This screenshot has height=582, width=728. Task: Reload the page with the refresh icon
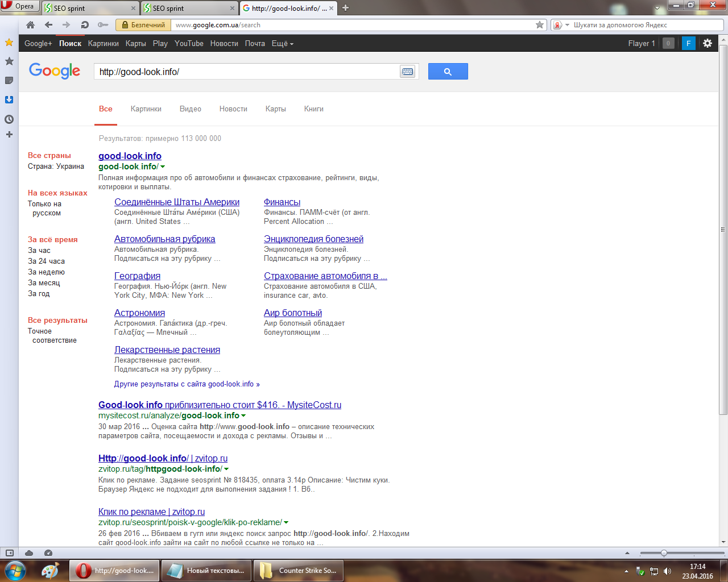click(85, 25)
